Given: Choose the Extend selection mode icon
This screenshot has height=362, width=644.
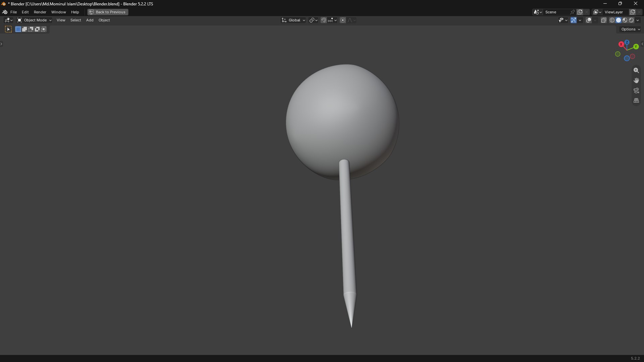Looking at the screenshot, I should click(24, 29).
